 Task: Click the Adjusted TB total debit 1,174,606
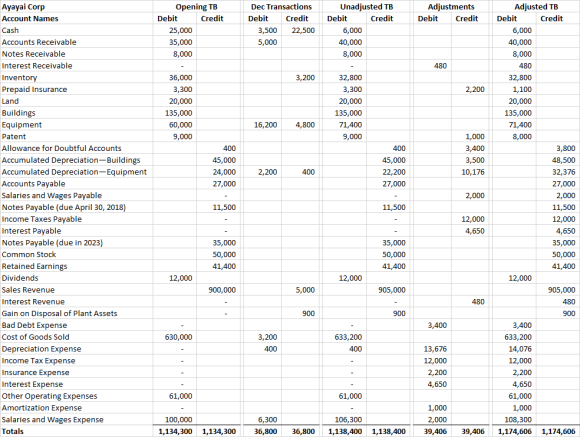[x=515, y=431]
